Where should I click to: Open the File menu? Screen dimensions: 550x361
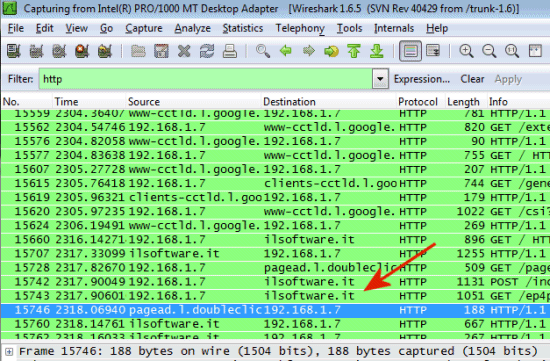16,28
